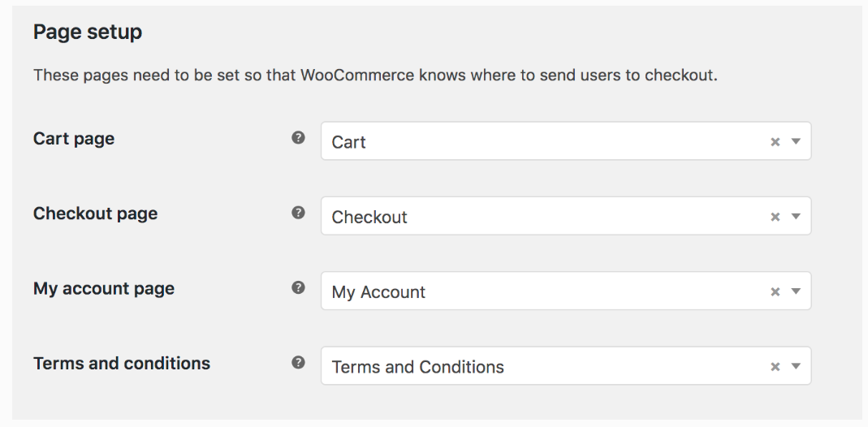This screenshot has width=868, height=427.
Task: Expand the Cart page dropdown arrow
Action: (x=796, y=141)
